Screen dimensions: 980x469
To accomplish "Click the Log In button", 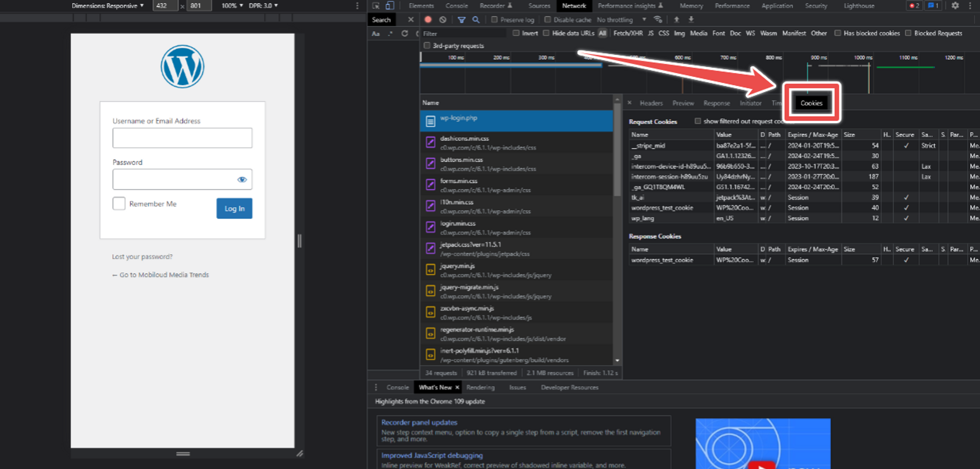I will (234, 208).
